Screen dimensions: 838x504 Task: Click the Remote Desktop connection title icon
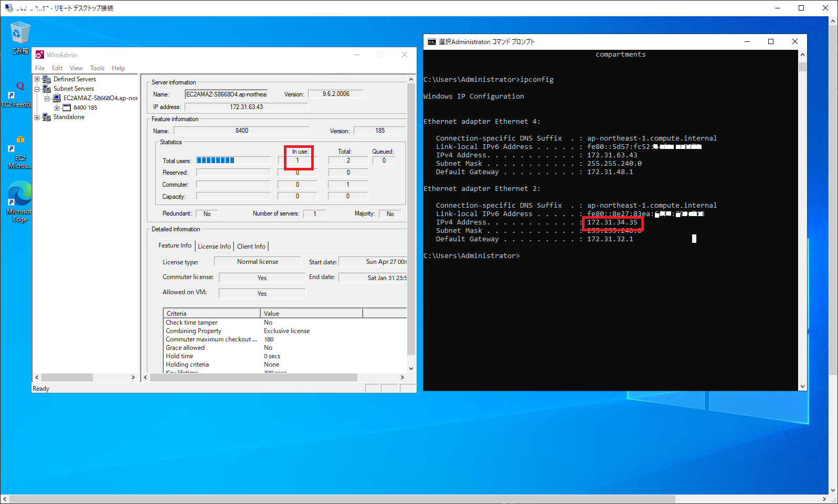point(9,8)
